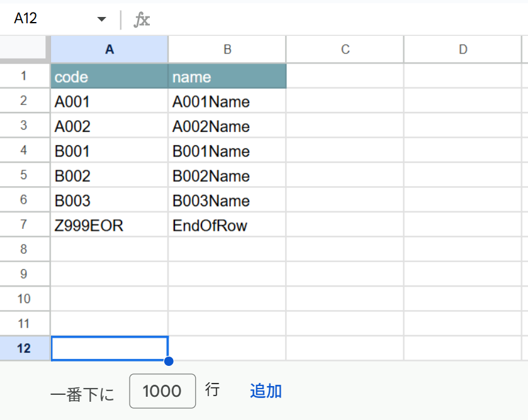Select cell containing B001Name

227,150
